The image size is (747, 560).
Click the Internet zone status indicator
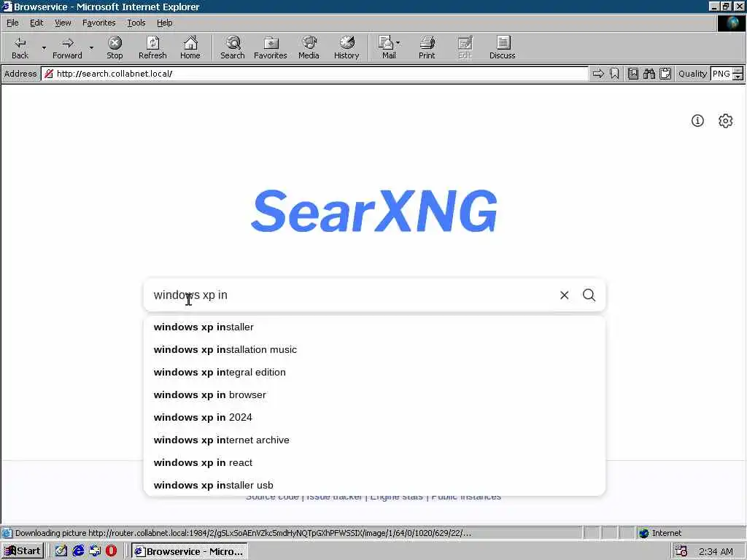pos(660,533)
